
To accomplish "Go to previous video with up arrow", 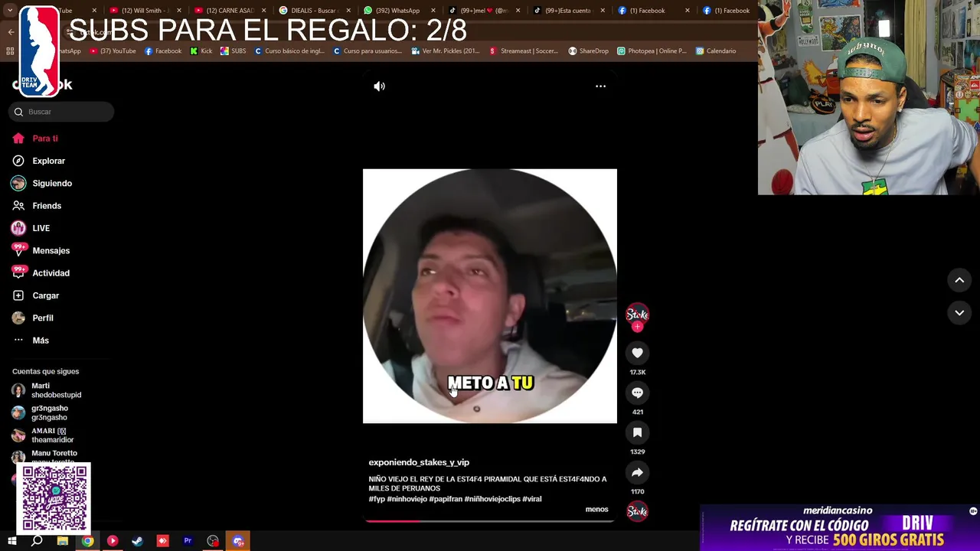I will tap(959, 280).
